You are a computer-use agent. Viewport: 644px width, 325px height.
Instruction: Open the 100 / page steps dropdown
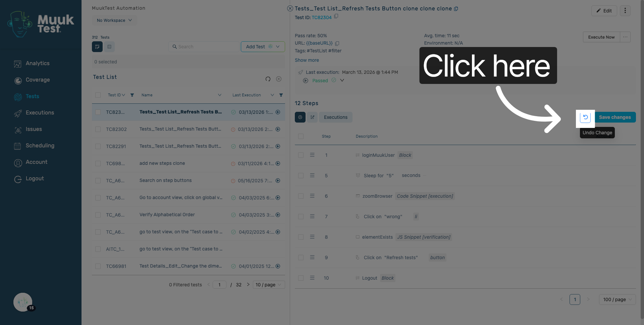coord(617,299)
